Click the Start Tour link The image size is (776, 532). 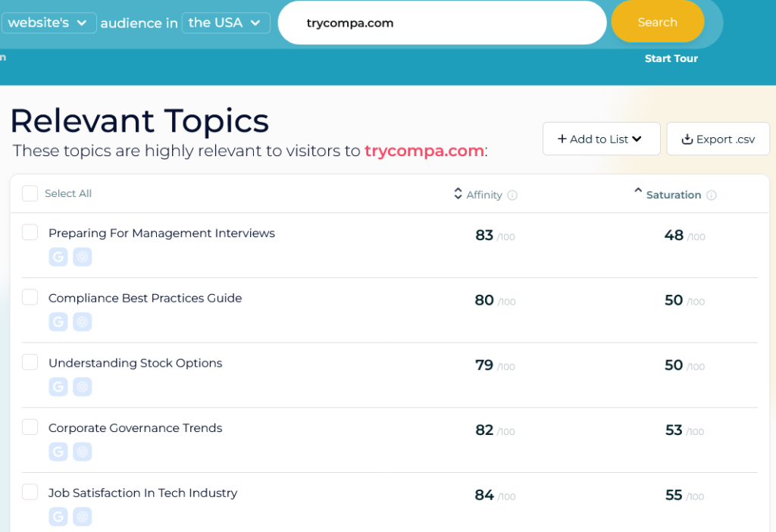pos(671,58)
